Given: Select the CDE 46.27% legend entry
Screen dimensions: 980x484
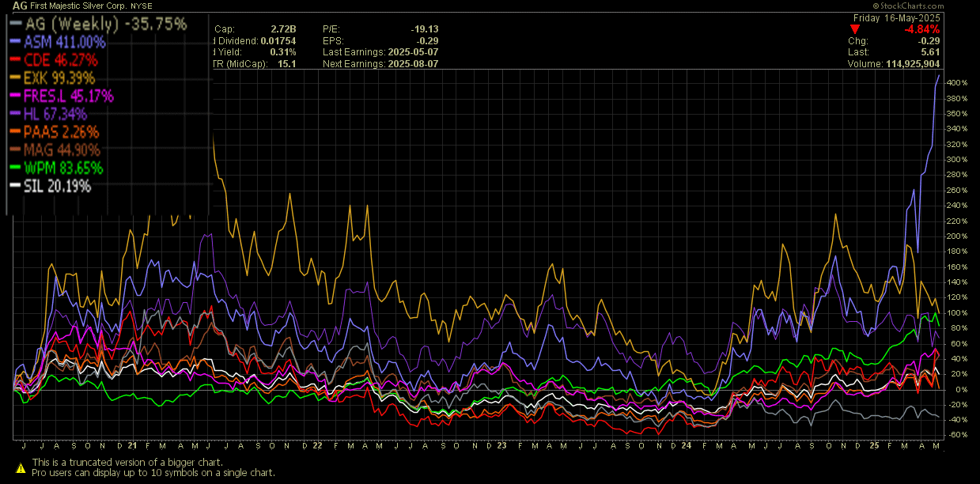Looking at the screenshot, I should coord(61,60).
